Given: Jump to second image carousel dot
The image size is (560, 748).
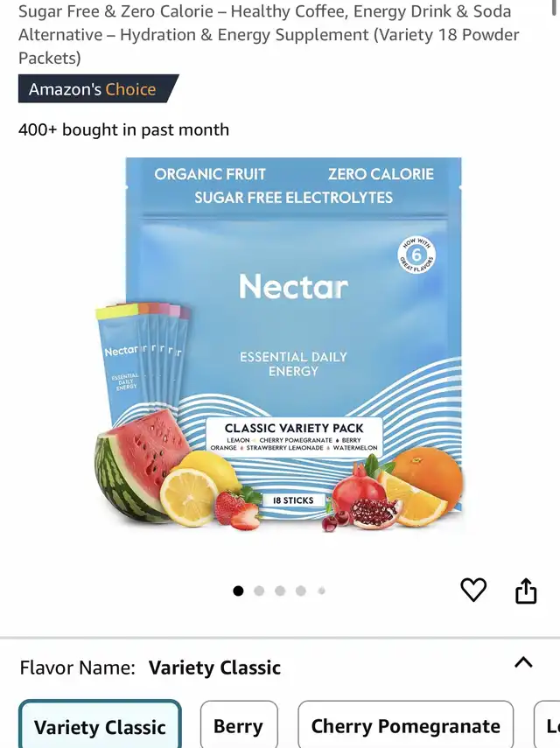Looking at the screenshot, I should click(259, 591).
